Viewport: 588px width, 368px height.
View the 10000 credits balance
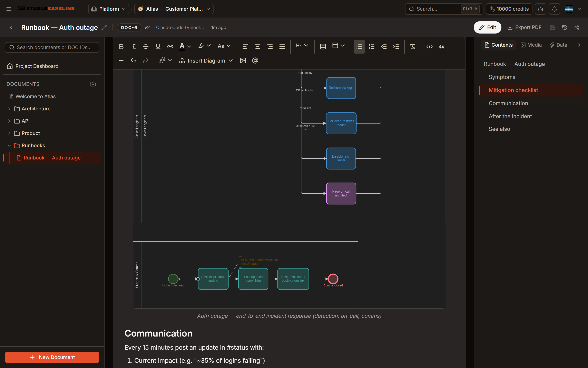(509, 9)
